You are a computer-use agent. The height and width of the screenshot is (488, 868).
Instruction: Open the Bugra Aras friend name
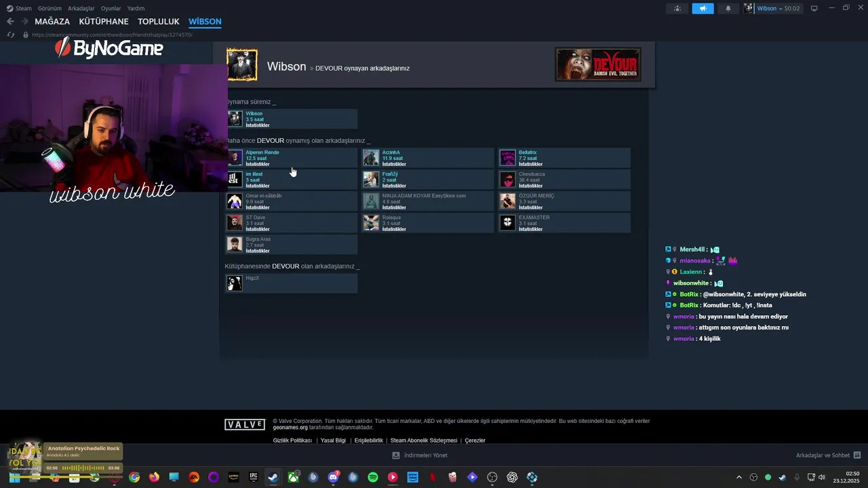click(258, 239)
